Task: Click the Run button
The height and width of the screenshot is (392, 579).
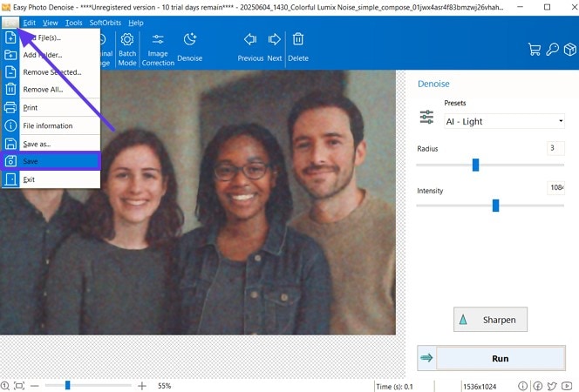Action: (491, 358)
